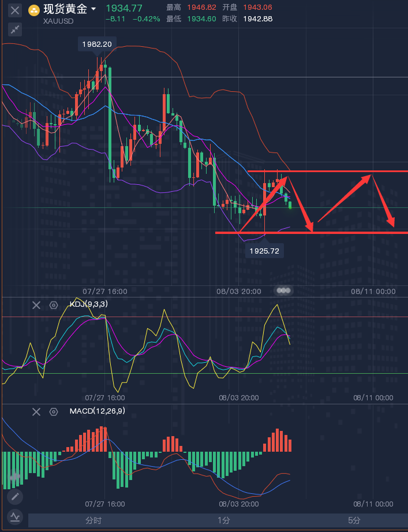408x532 pixels.
Task: Switch to the 5分 timeframe tab
Action: coord(354,520)
